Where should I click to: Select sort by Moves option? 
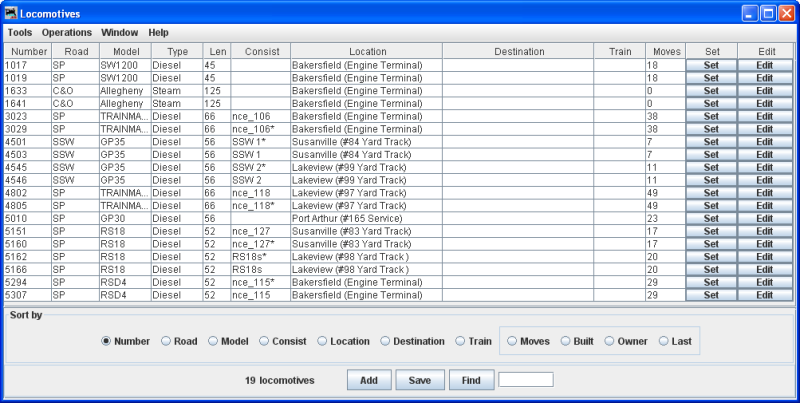[513, 341]
